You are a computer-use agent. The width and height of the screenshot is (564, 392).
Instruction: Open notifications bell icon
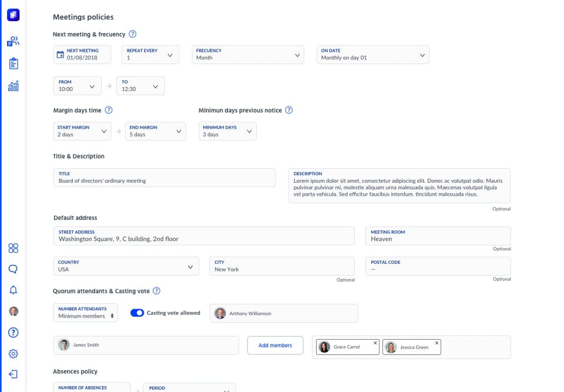pyautogui.click(x=14, y=290)
